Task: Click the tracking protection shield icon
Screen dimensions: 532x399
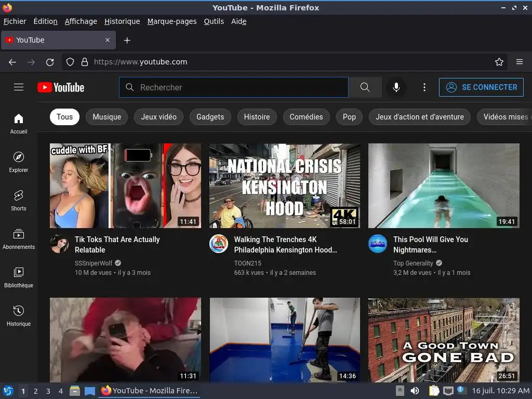Action: 70,62
